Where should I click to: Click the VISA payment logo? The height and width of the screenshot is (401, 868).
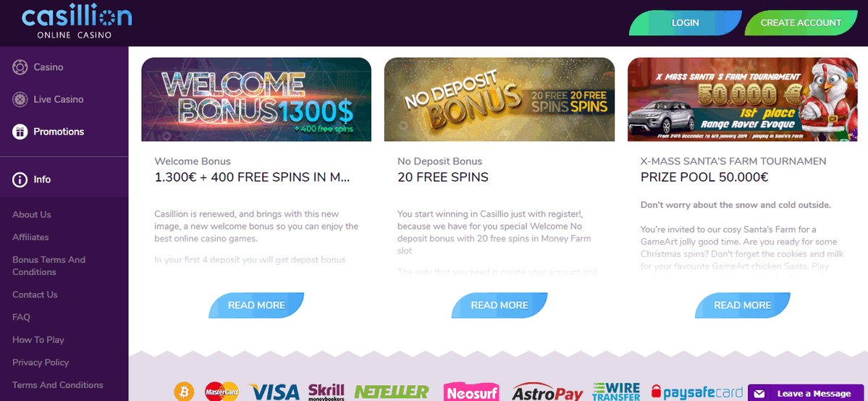coord(274,392)
